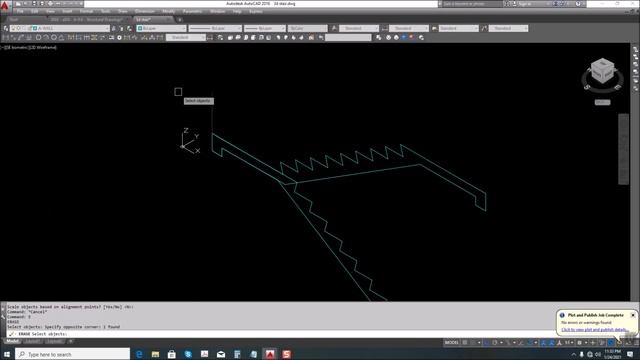Switch to Top view cube icon
The height and width of the screenshot is (360, 640).
click(x=230, y=38)
